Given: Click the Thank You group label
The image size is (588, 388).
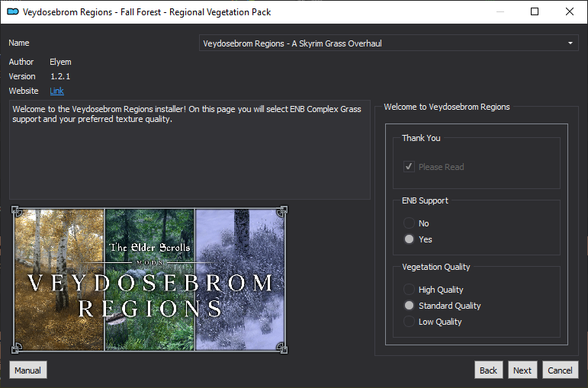Looking at the screenshot, I should [x=421, y=138].
